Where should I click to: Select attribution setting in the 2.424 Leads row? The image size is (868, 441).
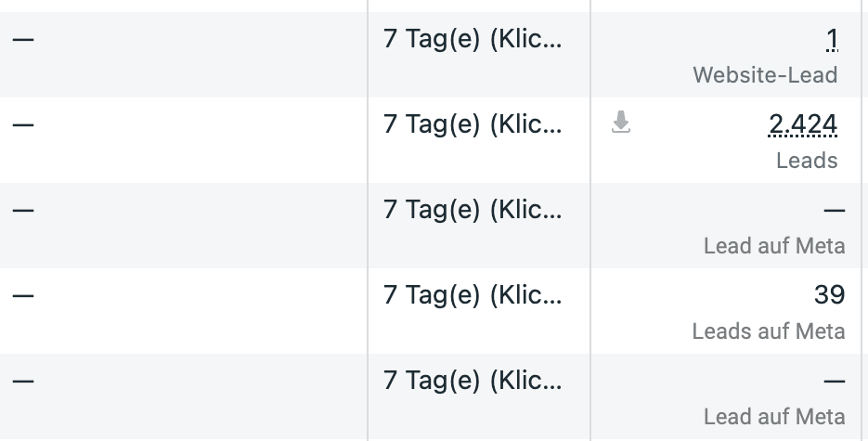(x=473, y=124)
